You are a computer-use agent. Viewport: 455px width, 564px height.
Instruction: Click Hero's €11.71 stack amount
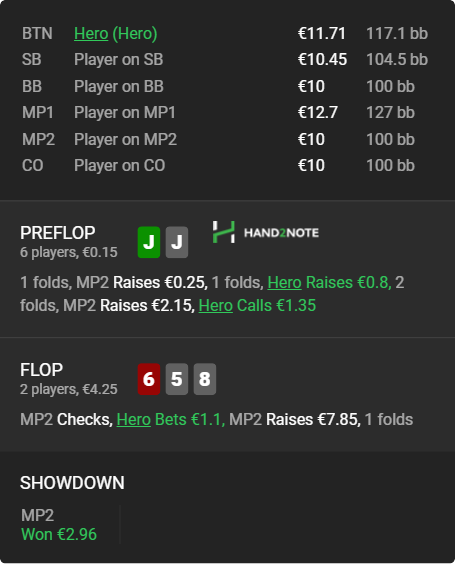point(322,34)
